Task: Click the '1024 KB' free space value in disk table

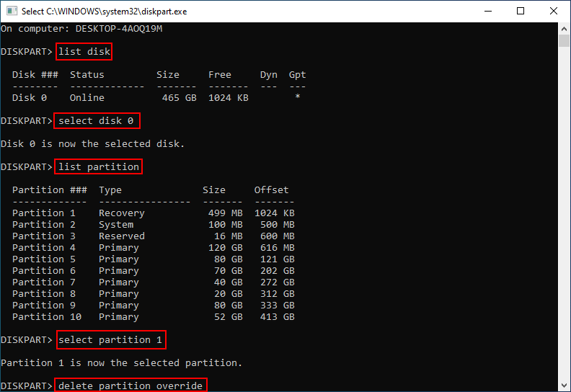Action: pyautogui.click(x=229, y=97)
